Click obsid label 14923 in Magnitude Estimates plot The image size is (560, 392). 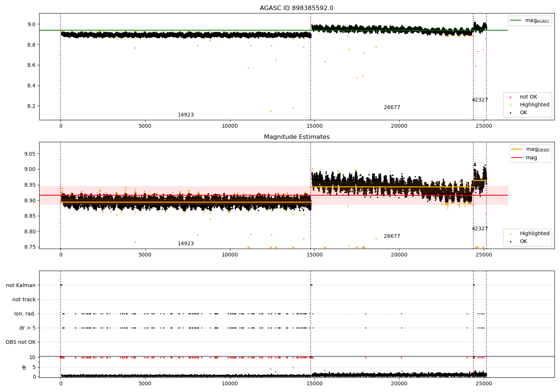tap(186, 244)
